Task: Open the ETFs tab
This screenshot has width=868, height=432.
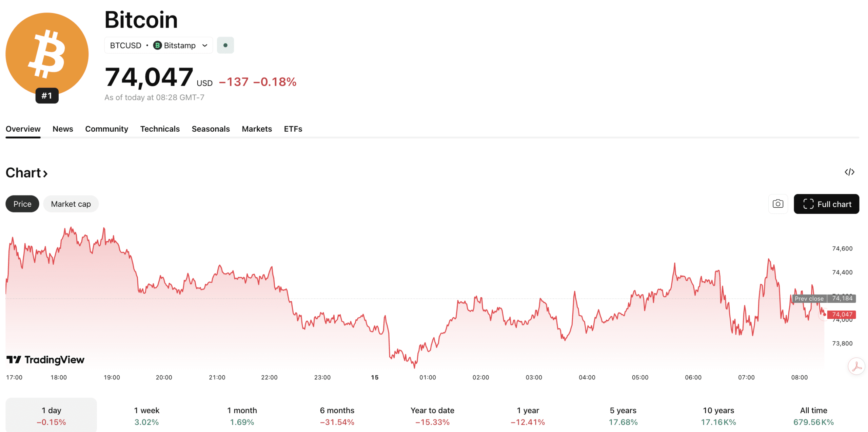Action: click(x=293, y=129)
